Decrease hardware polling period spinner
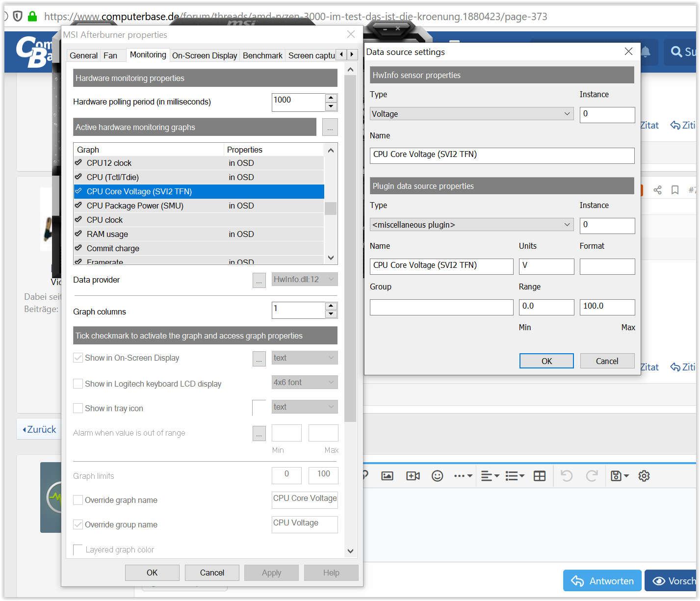This screenshot has width=700, height=601. click(x=331, y=106)
